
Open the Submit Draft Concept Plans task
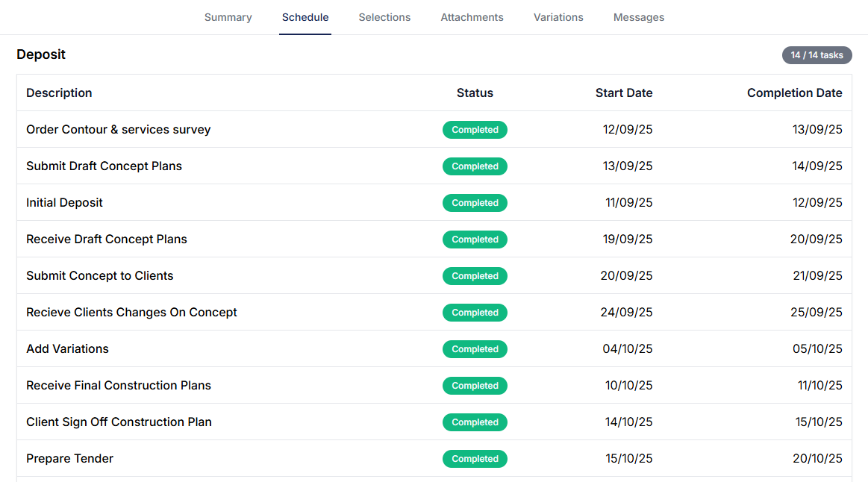(x=104, y=166)
